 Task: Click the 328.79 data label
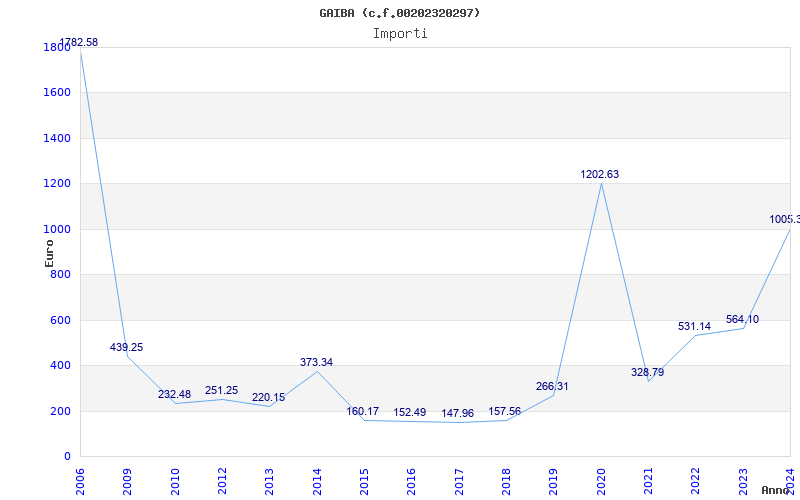click(x=647, y=372)
